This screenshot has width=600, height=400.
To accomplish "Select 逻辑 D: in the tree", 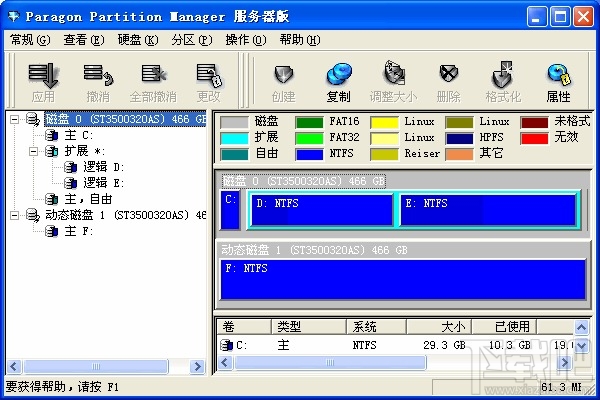I will pos(103,167).
